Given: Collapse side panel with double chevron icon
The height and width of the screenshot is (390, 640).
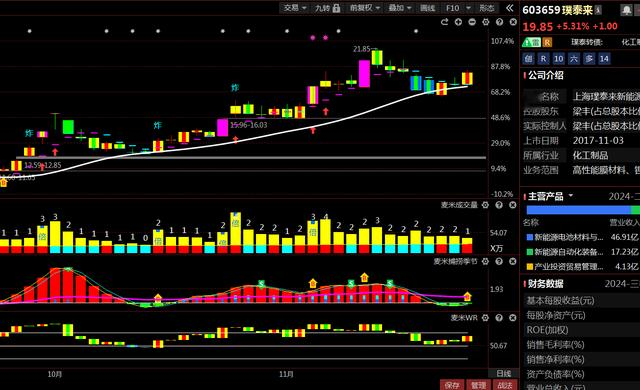Looking at the screenshot, I should click(509, 8).
